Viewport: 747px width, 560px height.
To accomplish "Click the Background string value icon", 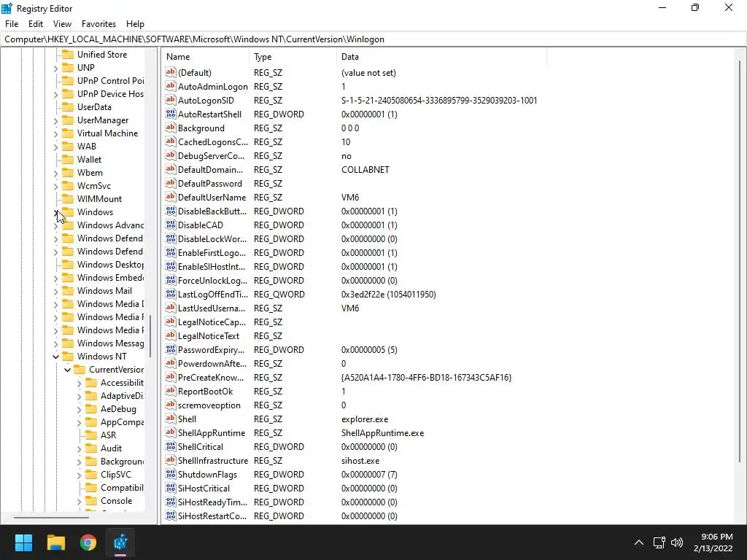I will click(170, 128).
